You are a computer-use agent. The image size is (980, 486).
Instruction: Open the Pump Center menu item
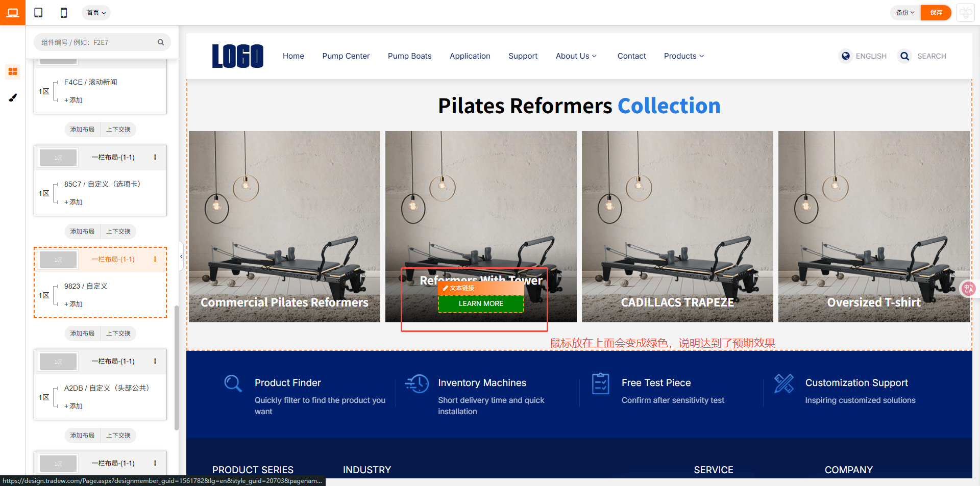346,56
